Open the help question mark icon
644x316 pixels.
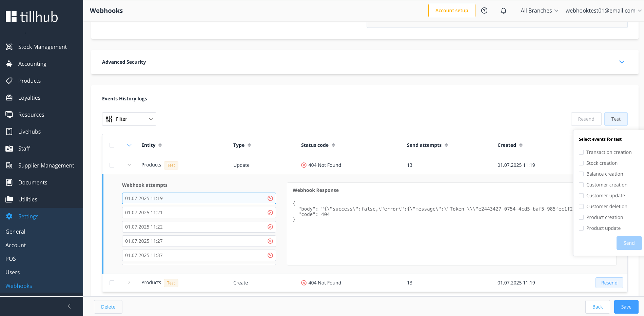click(484, 11)
